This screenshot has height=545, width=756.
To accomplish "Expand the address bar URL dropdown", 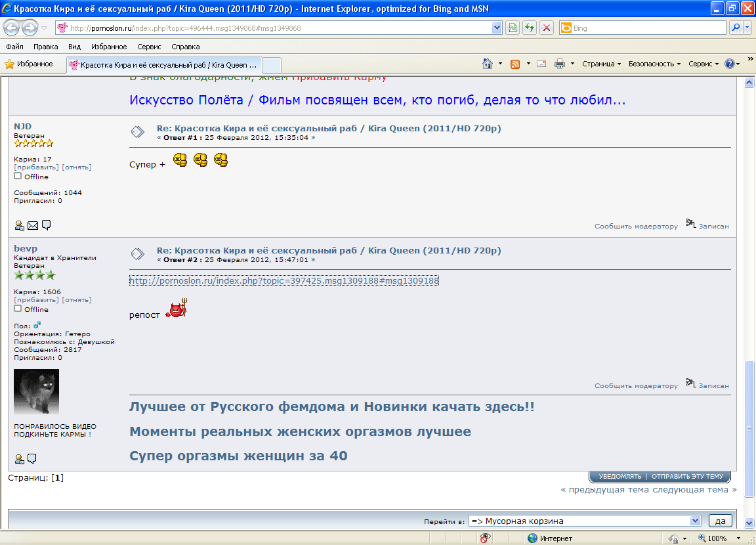I will (x=497, y=28).
